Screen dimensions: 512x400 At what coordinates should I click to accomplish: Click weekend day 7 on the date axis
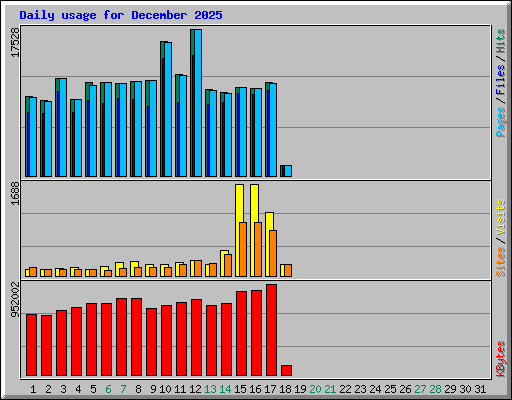tap(123, 389)
